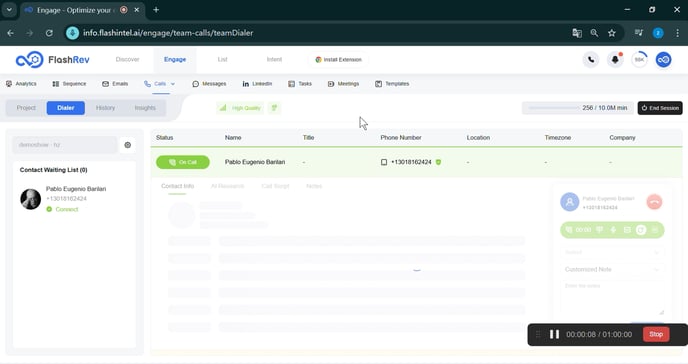
Task: Expand the Calls dropdown arrow
Action: click(x=173, y=84)
